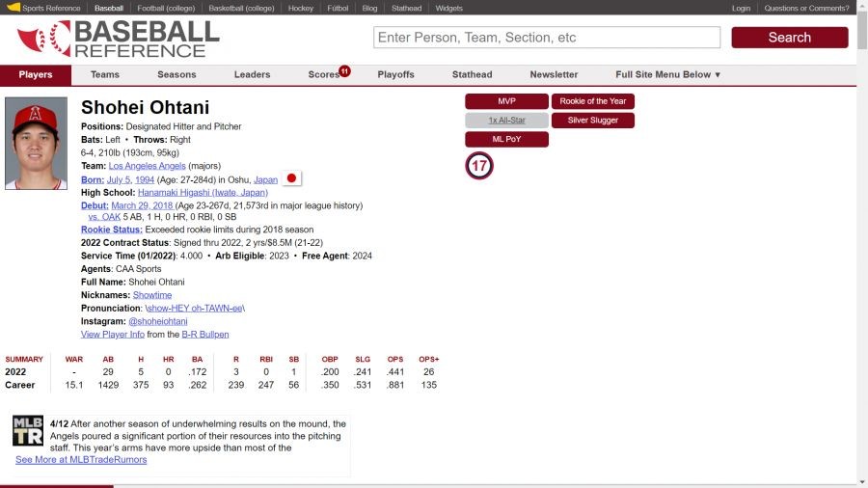Screen dimensions: 868x488
Task: Open the Players tab
Action: 36,74
